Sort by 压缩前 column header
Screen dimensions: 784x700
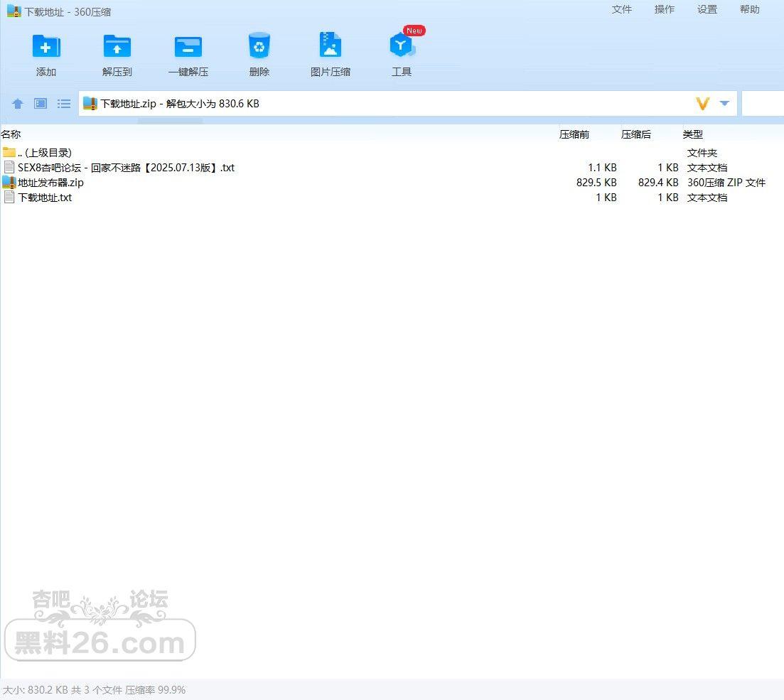(574, 134)
